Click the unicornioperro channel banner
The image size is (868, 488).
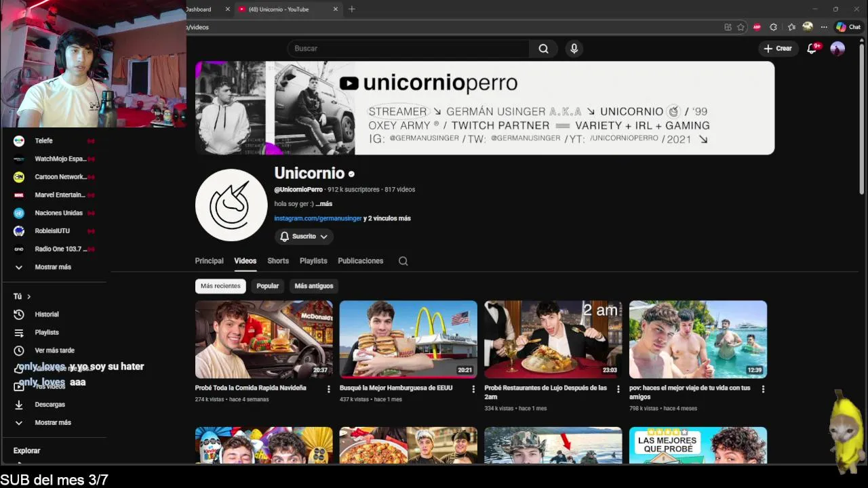485,108
